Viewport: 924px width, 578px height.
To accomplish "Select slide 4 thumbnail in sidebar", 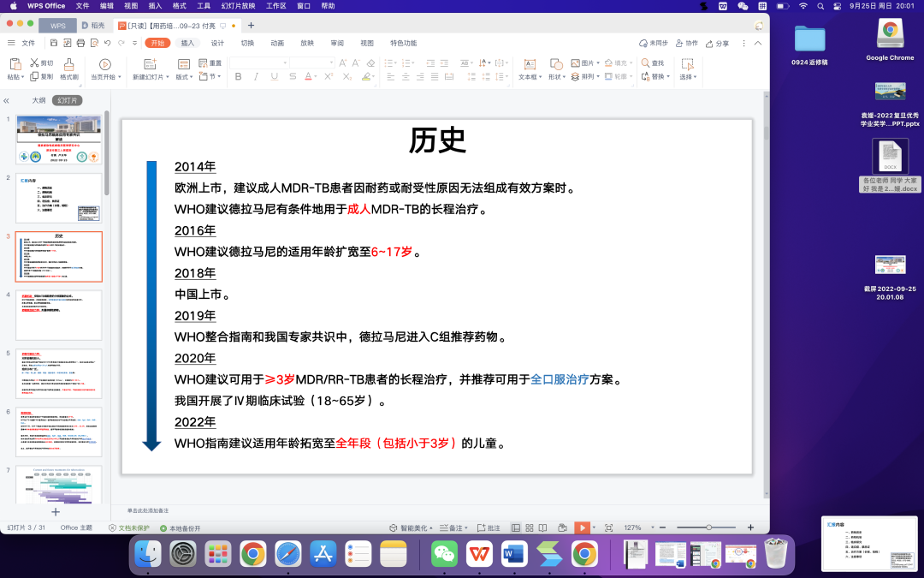I will tap(58, 314).
